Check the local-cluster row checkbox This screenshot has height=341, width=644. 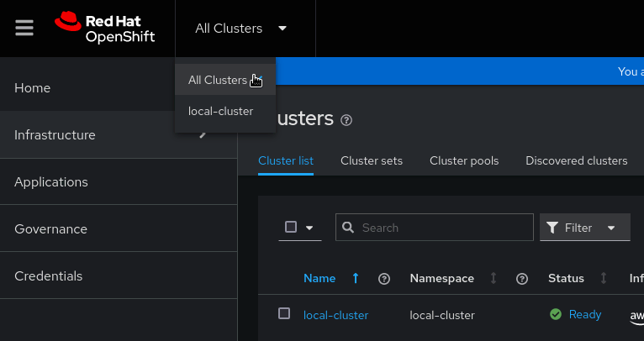pyautogui.click(x=284, y=313)
